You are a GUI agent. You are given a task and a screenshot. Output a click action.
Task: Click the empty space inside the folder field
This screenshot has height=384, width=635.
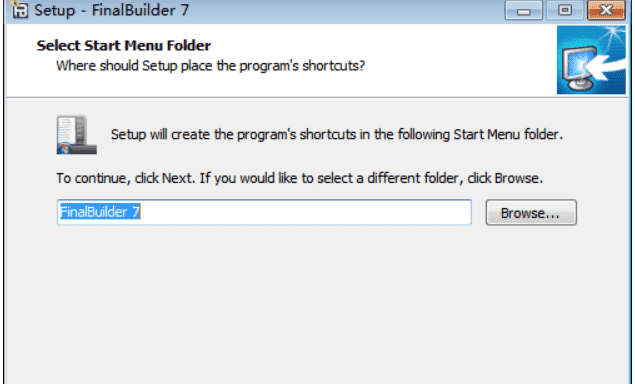[306, 212]
